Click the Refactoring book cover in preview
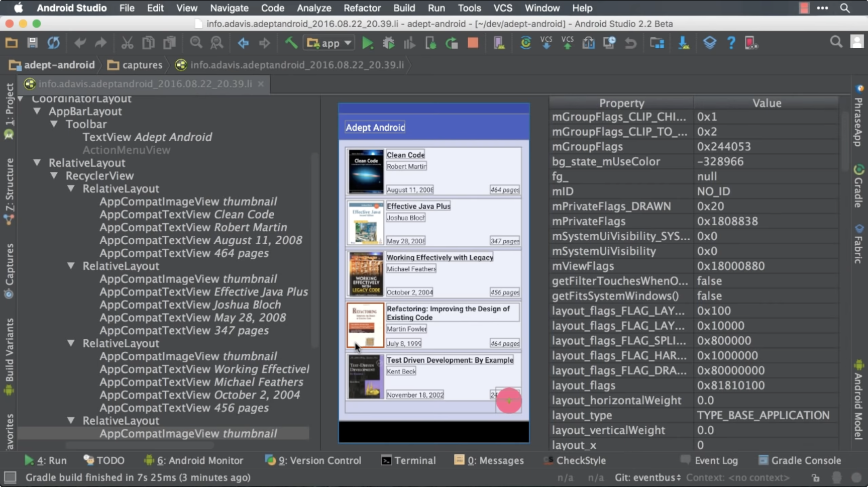This screenshot has width=868, height=487. click(365, 325)
